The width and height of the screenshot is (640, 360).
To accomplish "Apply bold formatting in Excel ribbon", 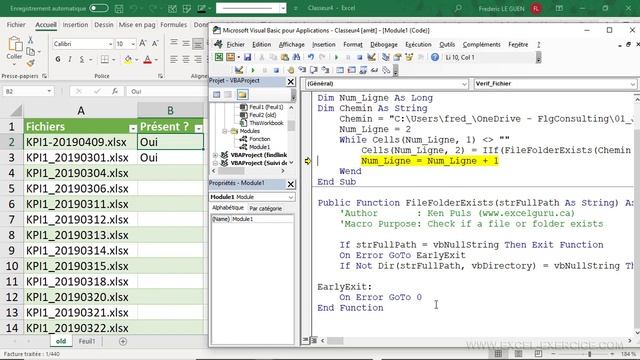I will click(x=58, y=60).
